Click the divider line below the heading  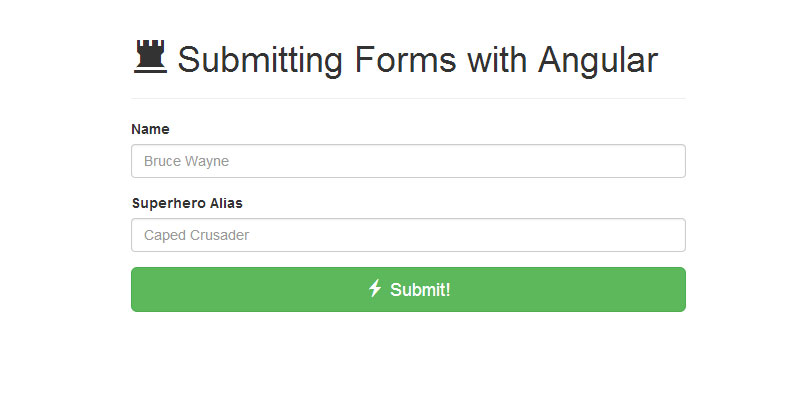[x=408, y=98]
